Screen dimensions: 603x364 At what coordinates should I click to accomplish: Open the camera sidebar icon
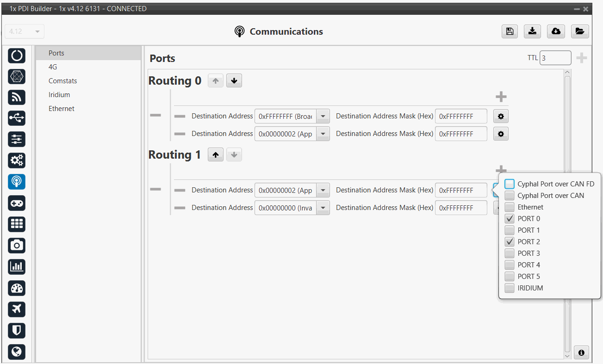point(17,246)
